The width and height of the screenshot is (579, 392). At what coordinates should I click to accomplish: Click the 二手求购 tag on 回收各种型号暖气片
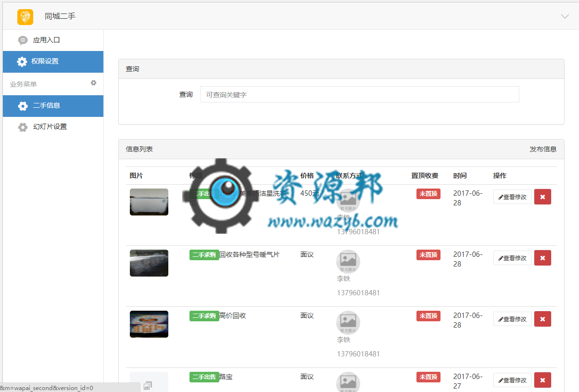204,255
